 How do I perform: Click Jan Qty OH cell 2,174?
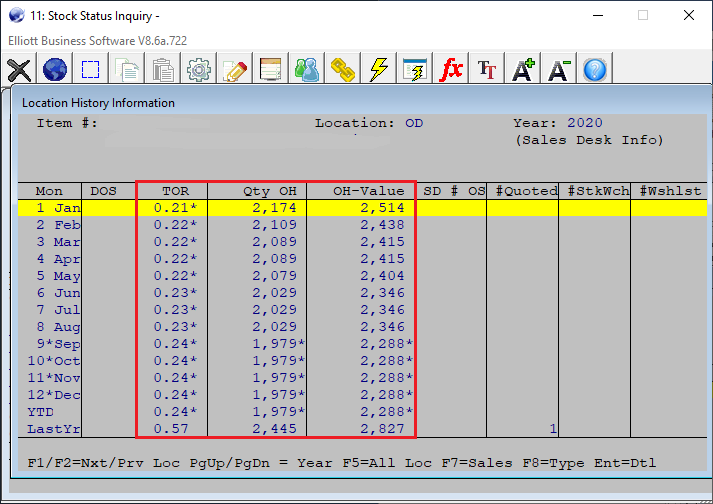(x=274, y=208)
